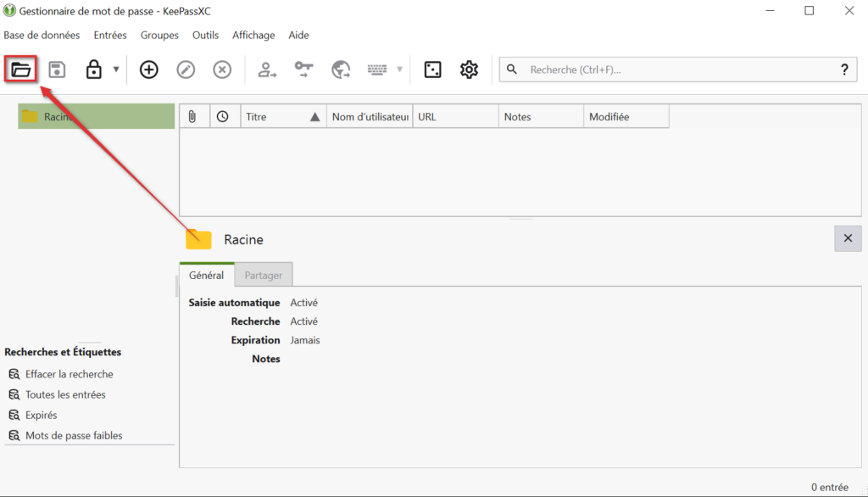The image size is (868, 497).
Task: Click Mots de passe faibles filter
Action: pos(74,435)
